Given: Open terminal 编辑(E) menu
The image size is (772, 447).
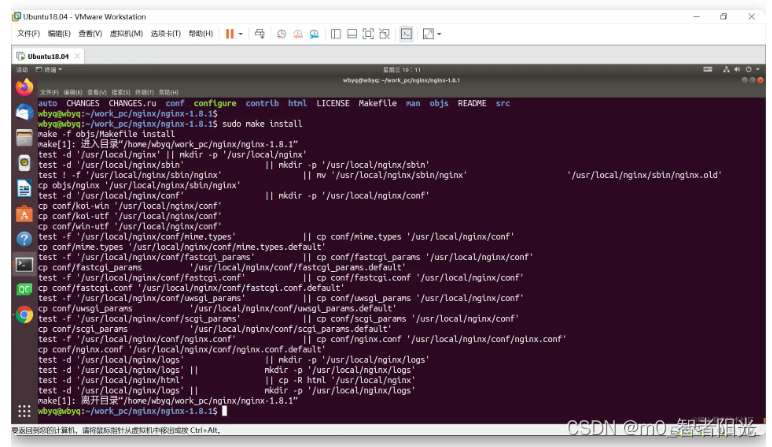Looking at the screenshot, I should click(x=73, y=92).
